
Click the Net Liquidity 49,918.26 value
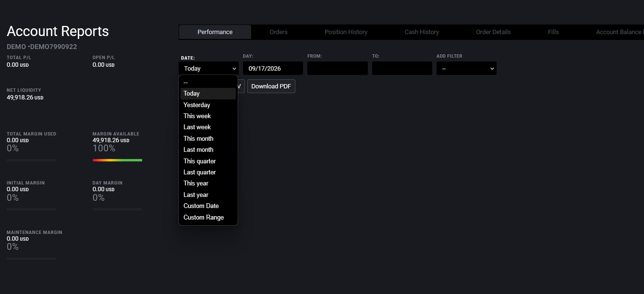[25, 98]
